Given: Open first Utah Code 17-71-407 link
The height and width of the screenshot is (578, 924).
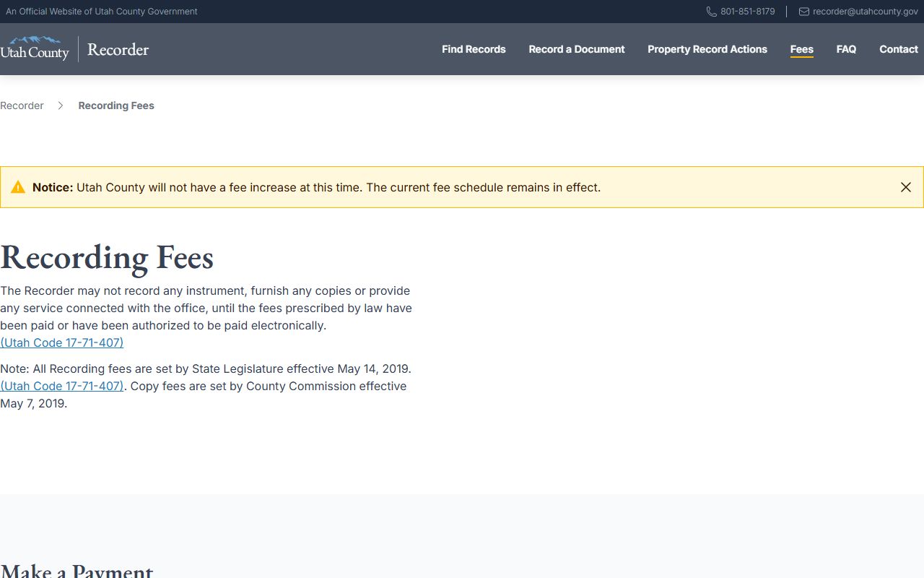Looking at the screenshot, I should pos(62,342).
